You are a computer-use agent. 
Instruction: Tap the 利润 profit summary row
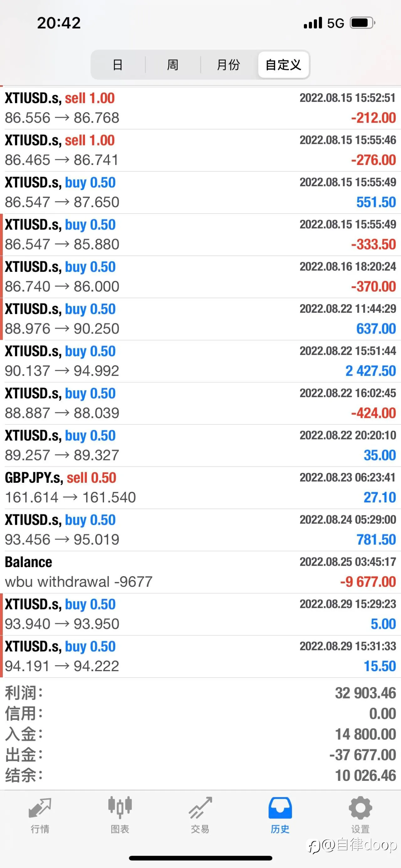(200, 693)
